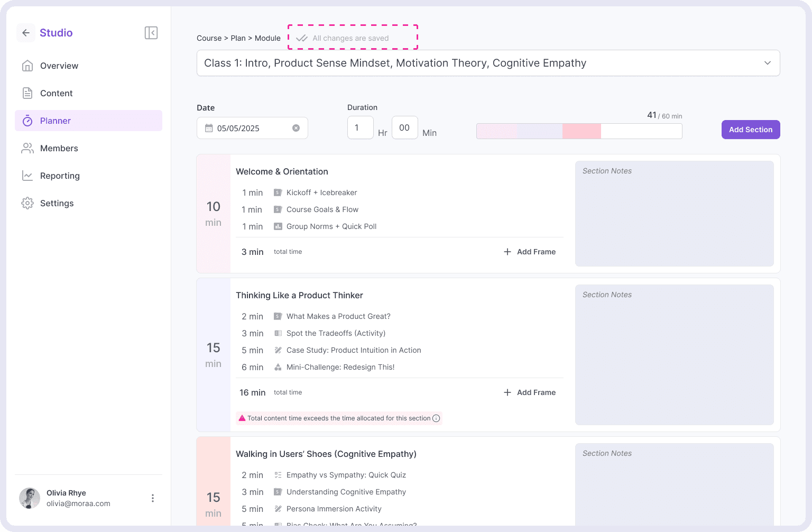Clear the date 05/05/2025
The image size is (812, 532).
(x=296, y=128)
